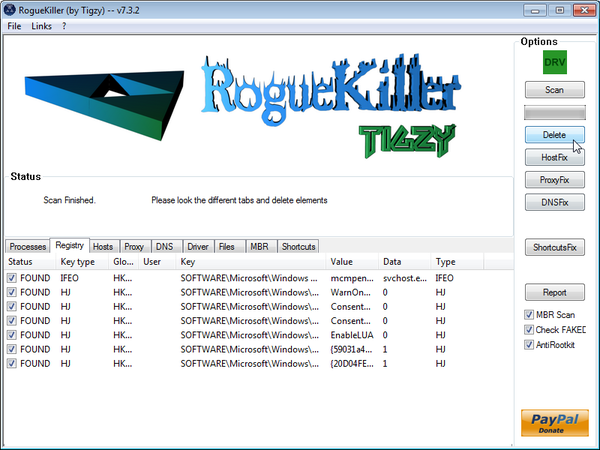
Task: Minimize the RogueKiller window
Action: [x=535, y=10]
